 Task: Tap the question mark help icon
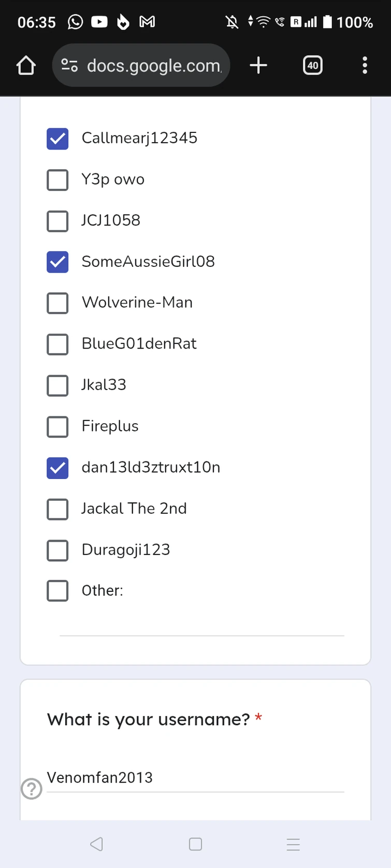[x=31, y=789]
